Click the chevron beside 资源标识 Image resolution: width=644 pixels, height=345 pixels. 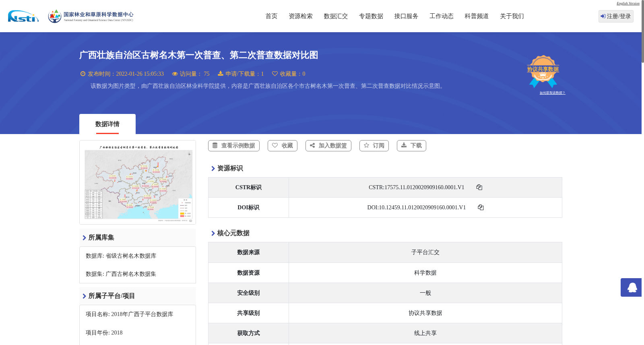(x=213, y=169)
